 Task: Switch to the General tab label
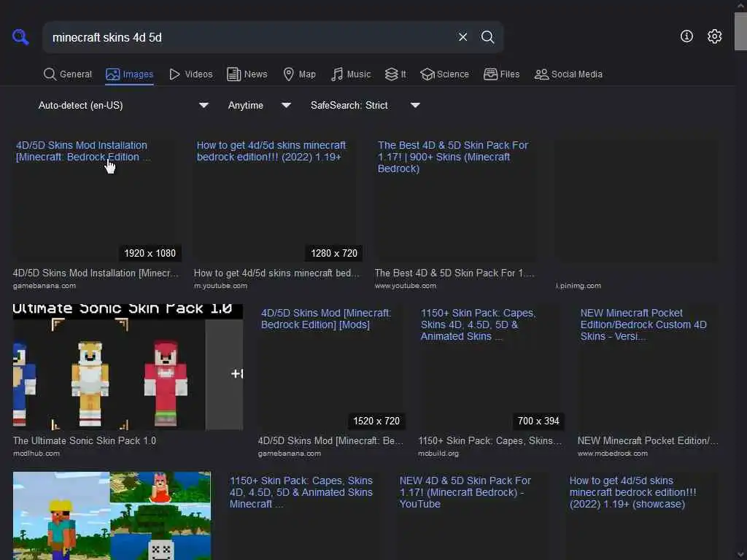pos(76,74)
